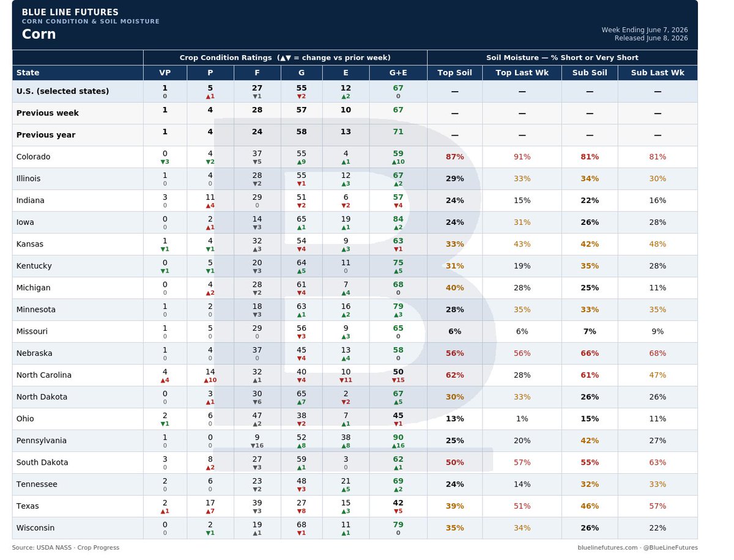The height and width of the screenshot is (560, 734).
Task: Click Pennsylvania's G+E value 90
Action: pyautogui.click(x=398, y=438)
